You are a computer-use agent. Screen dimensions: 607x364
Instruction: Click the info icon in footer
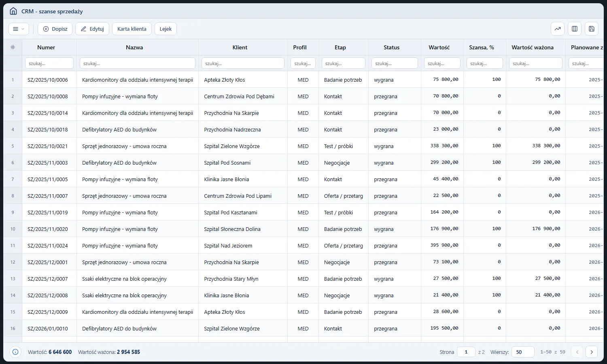point(15,352)
